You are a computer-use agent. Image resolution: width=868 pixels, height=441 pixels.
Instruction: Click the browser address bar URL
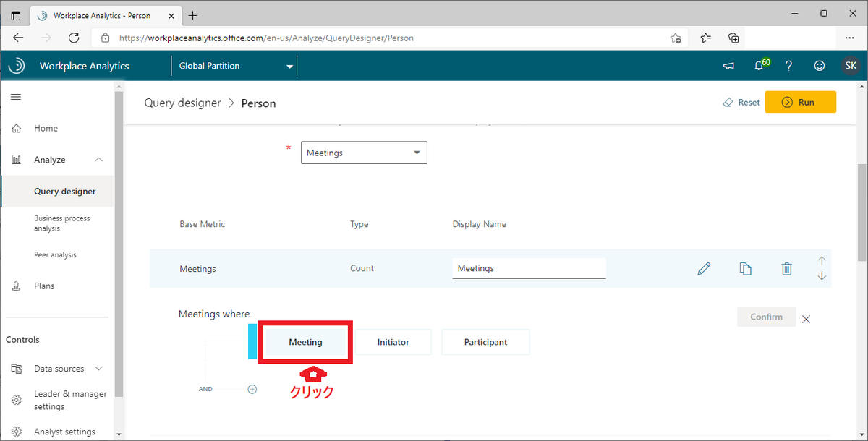point(266,38)
